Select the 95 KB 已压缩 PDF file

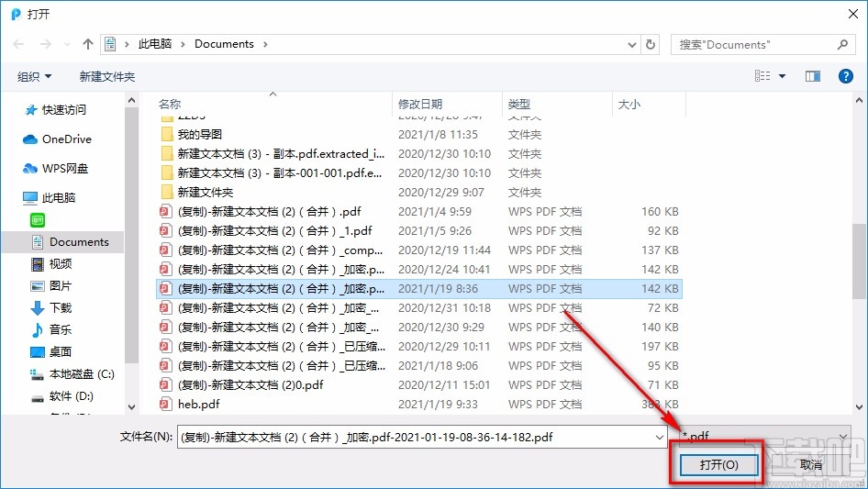(x=419, y=366)
